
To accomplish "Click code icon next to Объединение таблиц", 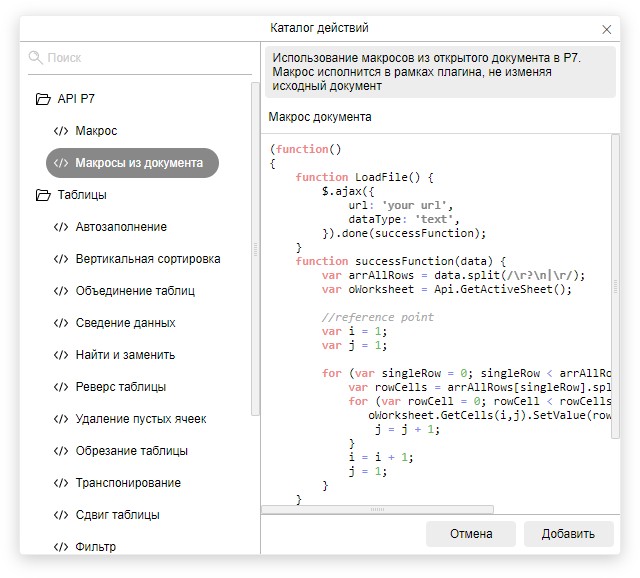I will [61, 291].
